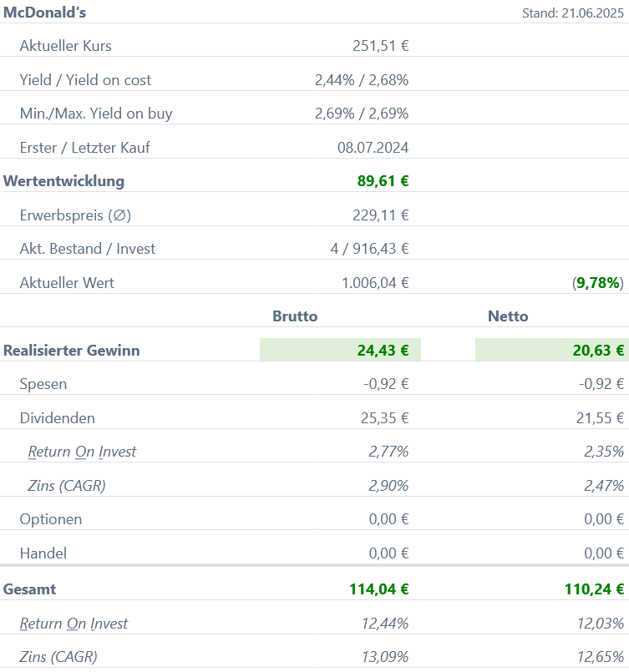Image resolution: width=629 pixels, height=672 pixels.
Task: Click the Optionen row label
Action: click(51, 520)
